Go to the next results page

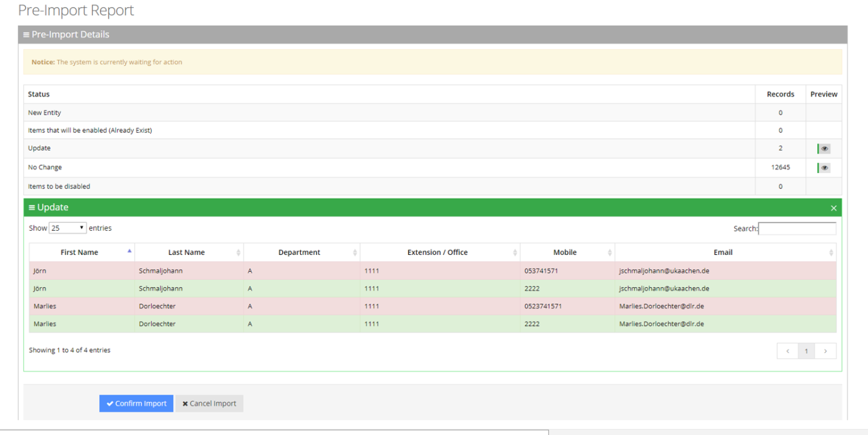826,351
